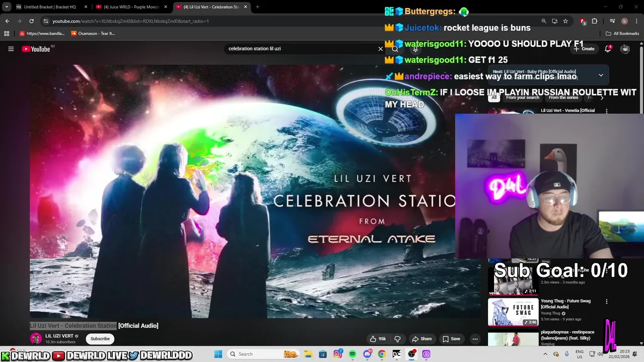The height and width of the screenshot is (362, 644).
Task: Click the YouTube search magnifier button
Action: 395,49
